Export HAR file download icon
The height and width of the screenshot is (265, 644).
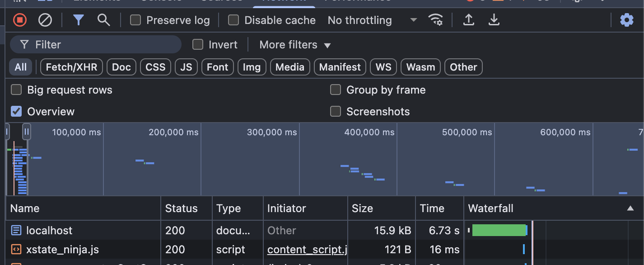494,20
